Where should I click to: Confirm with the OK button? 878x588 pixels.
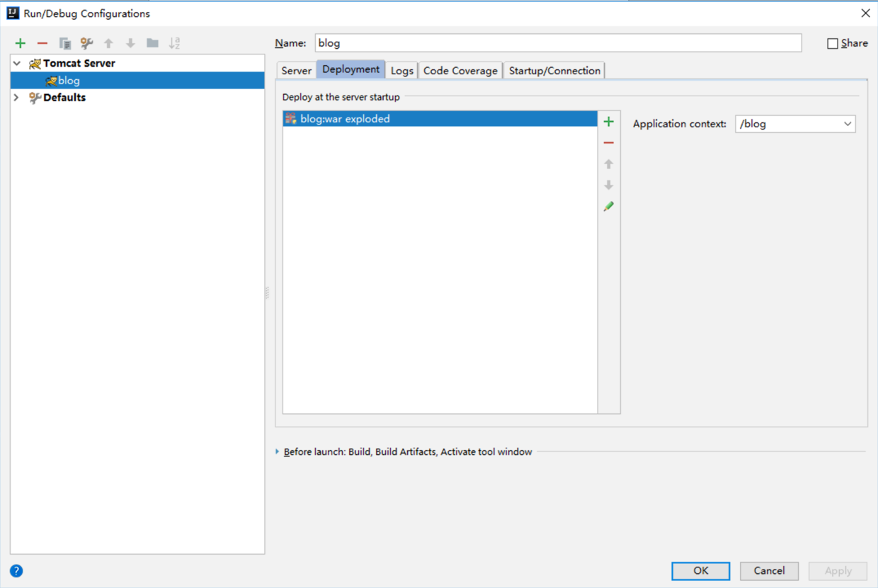[701, 571]
